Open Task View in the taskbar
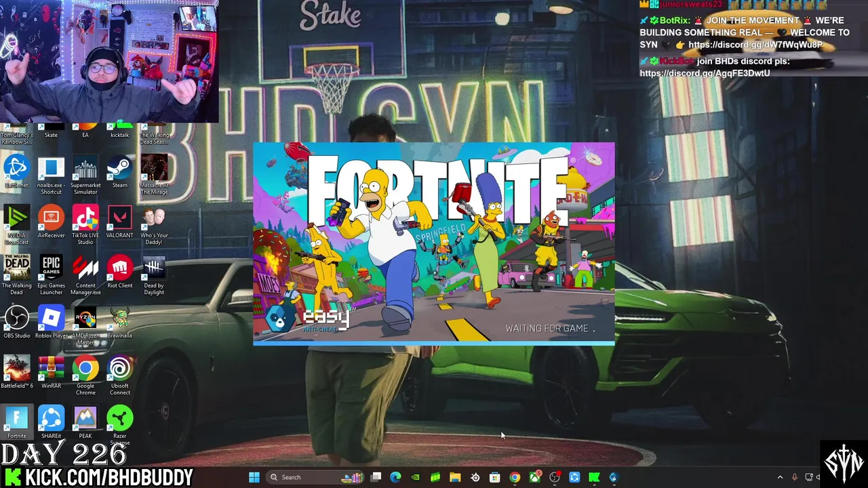This screenshot has height=488, width=868. pyautogui.click(x=376, y=477)
